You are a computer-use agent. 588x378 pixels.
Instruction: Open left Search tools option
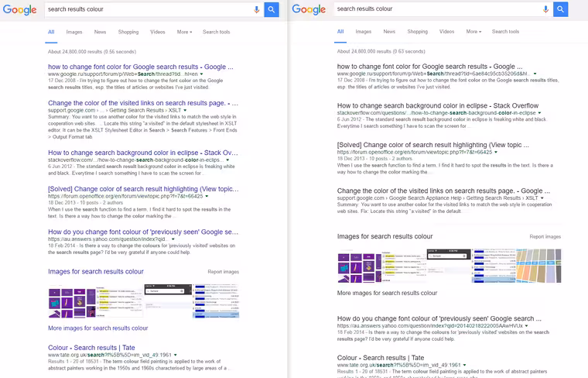(217, 32)
